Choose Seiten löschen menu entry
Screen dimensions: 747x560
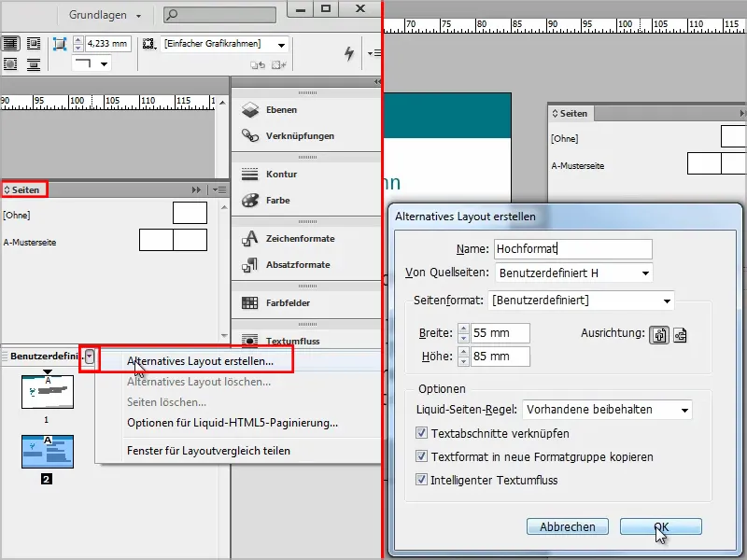tap(167, 402)
